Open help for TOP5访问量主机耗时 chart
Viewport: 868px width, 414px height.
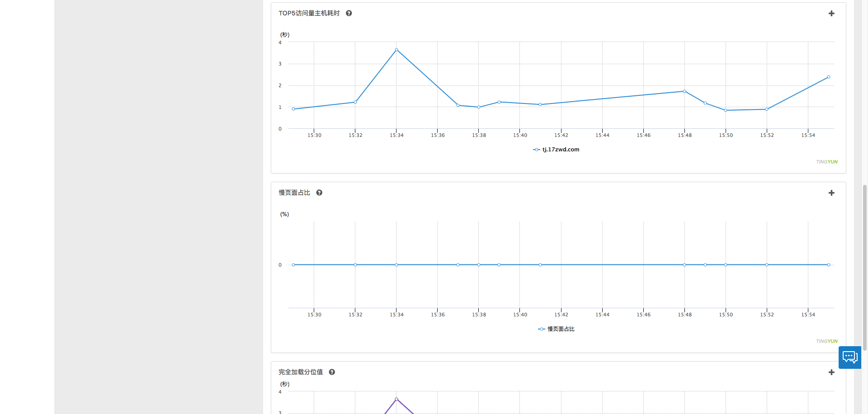click(x=349, y=13)
